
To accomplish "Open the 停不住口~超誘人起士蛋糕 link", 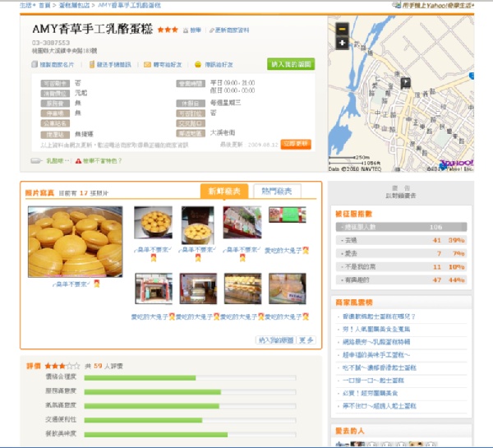I will click(379, 406).
